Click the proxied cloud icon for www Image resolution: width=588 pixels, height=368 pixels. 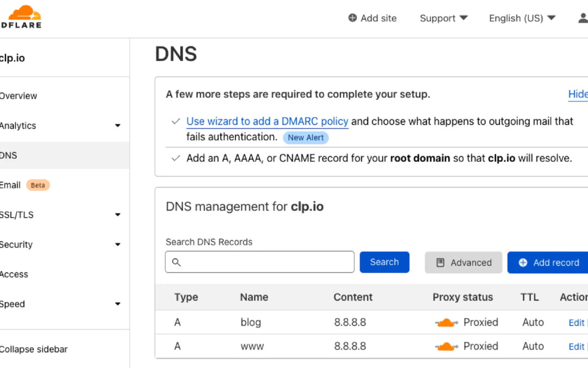[446, 347]
